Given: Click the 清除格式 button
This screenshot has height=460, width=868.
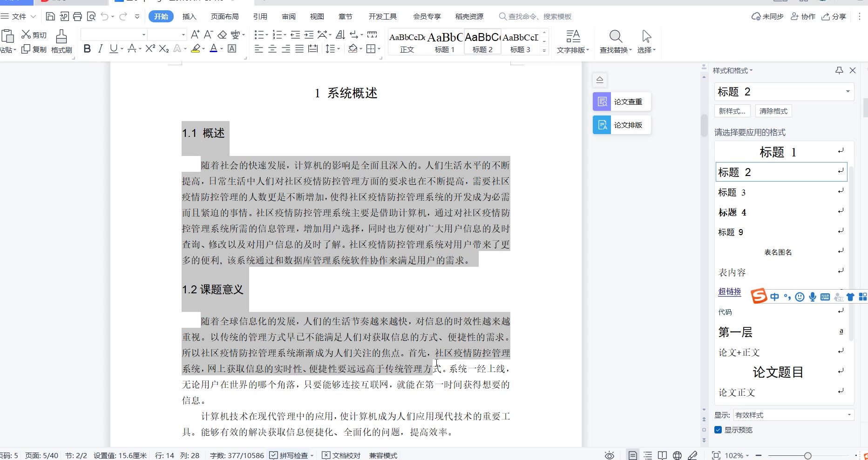Looking at the screenshot, I should [x=773, y=111].
